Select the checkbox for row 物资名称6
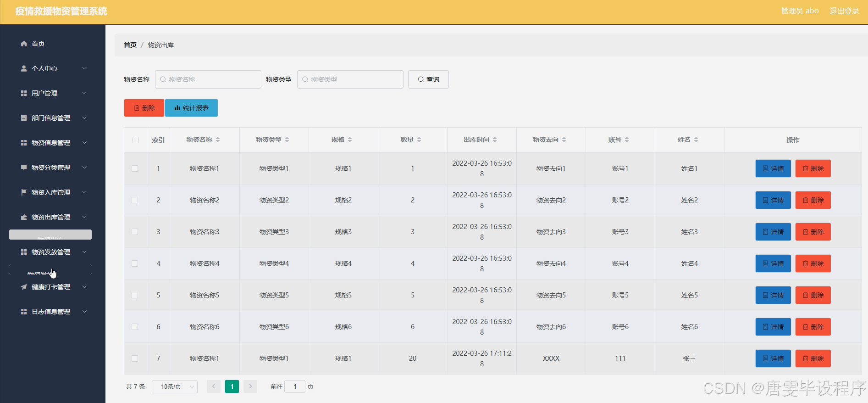 [135, 327]
